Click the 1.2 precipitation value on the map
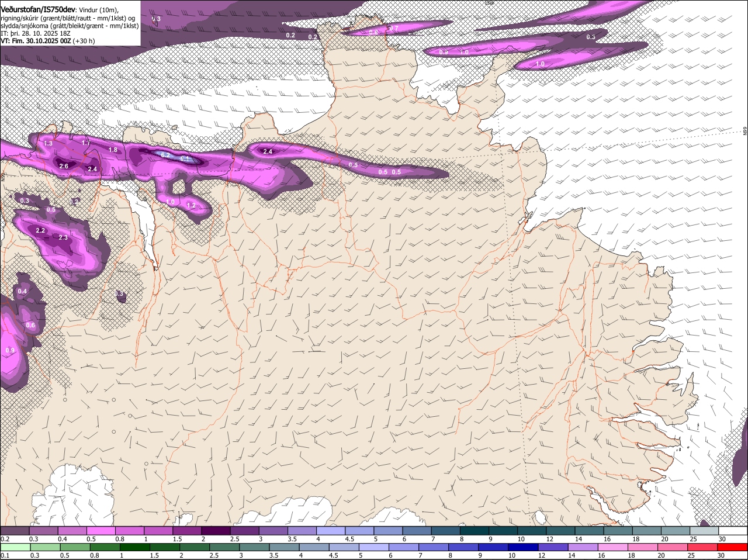Image resolution: width=748 pixels, height=560 pixels. point(191,205)
